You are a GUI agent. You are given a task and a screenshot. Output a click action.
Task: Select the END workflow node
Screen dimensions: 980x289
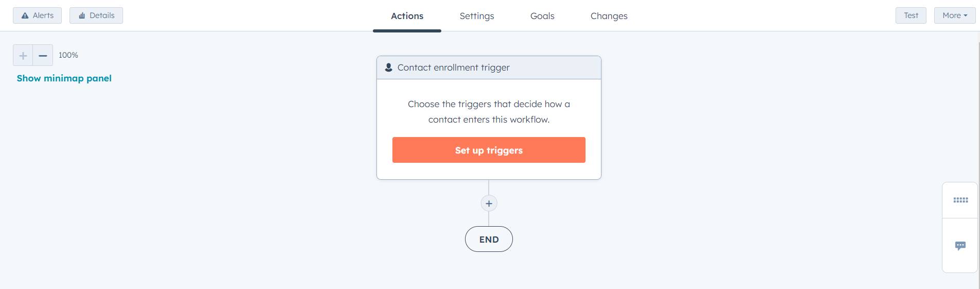(x=489, y=240)
